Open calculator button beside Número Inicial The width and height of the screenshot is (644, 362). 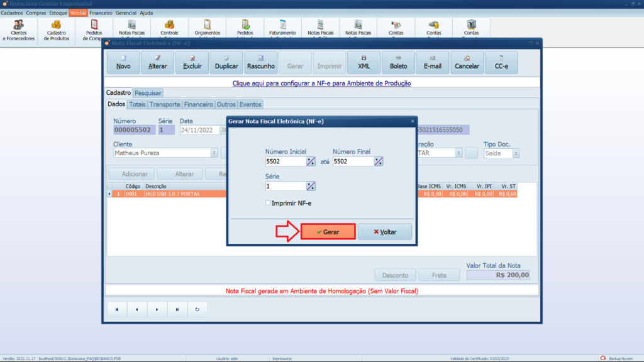point(311,162)
